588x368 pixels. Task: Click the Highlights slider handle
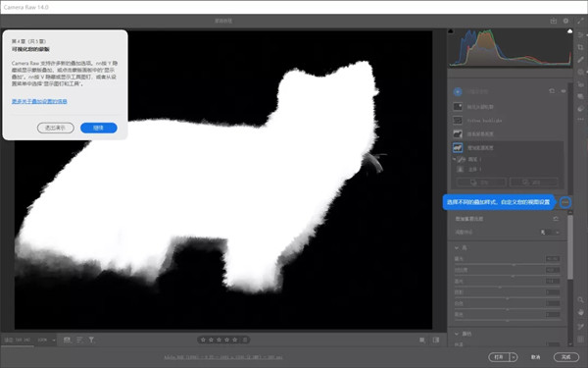click(x=500, y=287)
